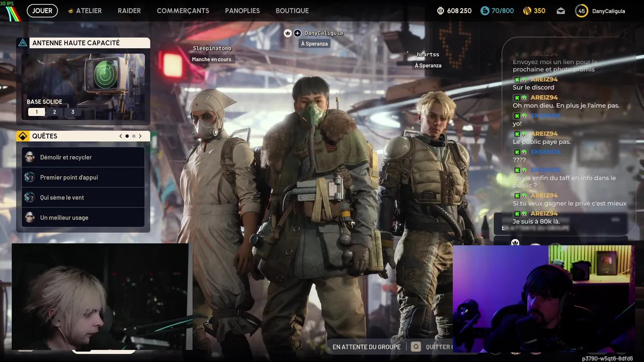Click trader portrait next to Un meilleur usage
644x362 pixels.
point(30,218)
